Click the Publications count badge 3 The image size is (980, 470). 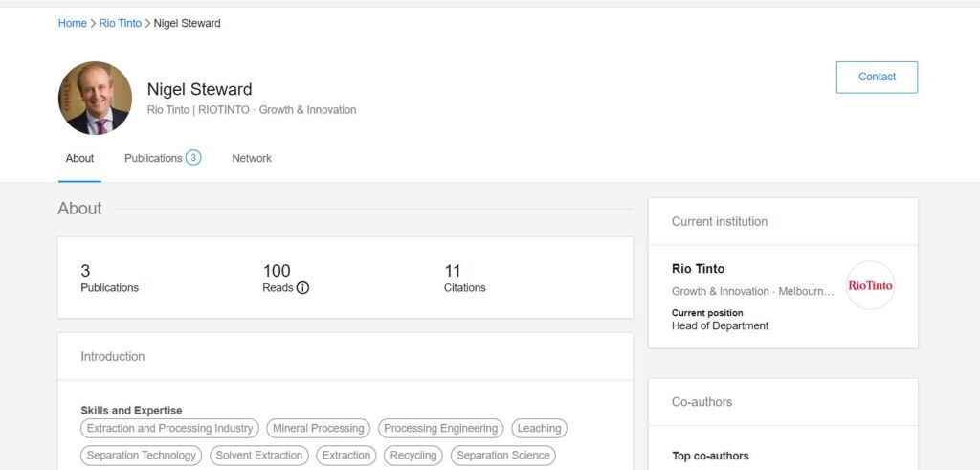pyautogui.click(x=193, y=158)
